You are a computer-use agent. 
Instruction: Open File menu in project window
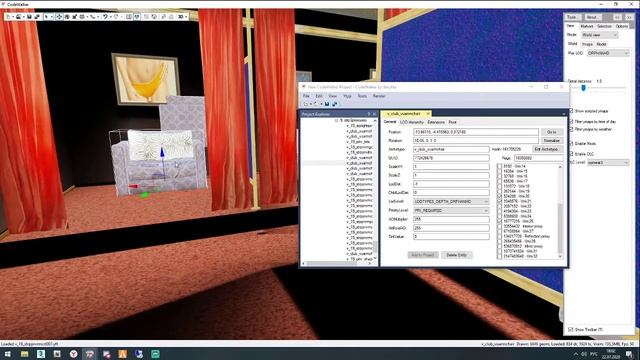click(306, 96)
